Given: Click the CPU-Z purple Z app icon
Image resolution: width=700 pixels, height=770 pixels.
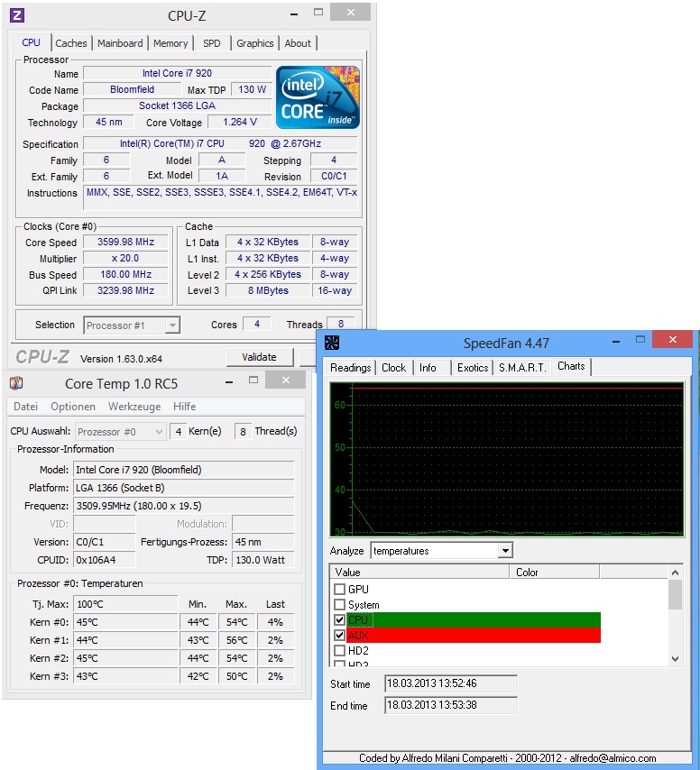Looking at the screenshot, I should (17, 15).
